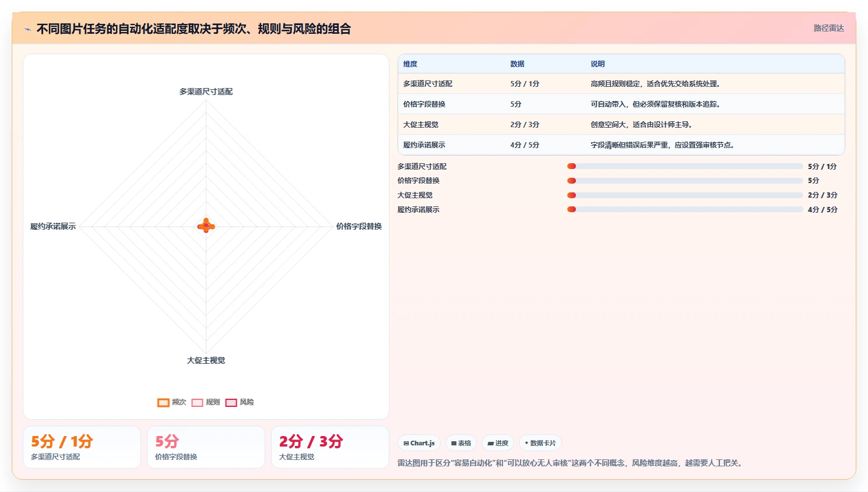Click the 维度 table column header

pos(410,64)
